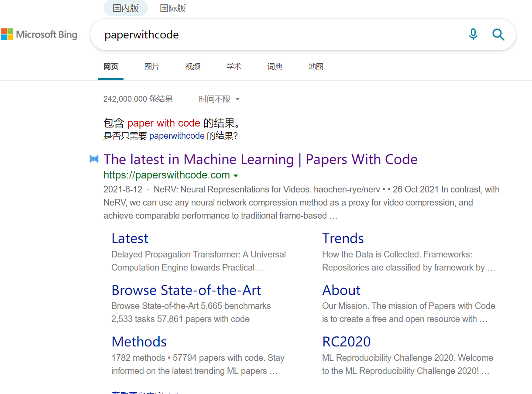This screenshot has height=394, width=532.
Task: Visit the About sitelink
Action: [x=341, y=290]
